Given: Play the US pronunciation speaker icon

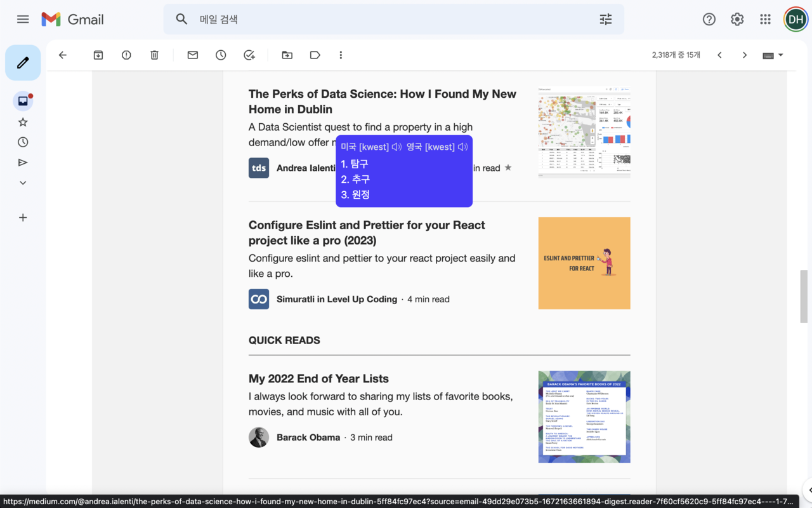Looking at the screenshot, I should coord(396,147).
